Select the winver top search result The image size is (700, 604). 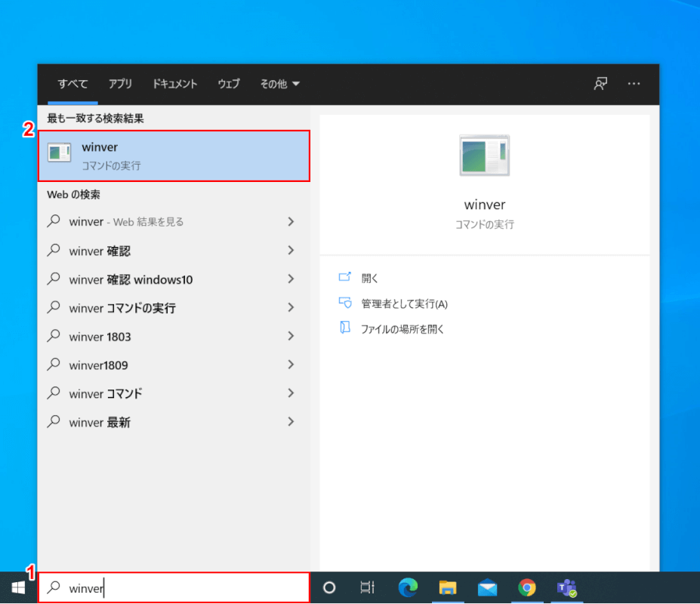tap(174, 156)
